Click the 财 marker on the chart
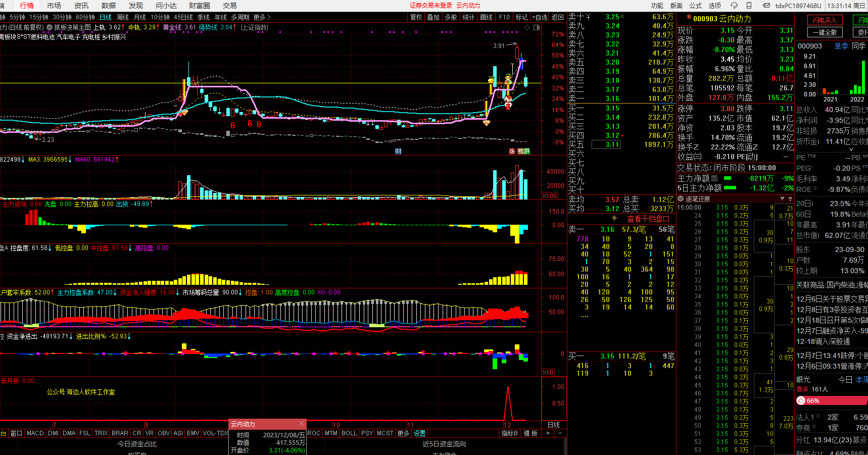Viewport: 868px width, 455px height. (398, 151)
